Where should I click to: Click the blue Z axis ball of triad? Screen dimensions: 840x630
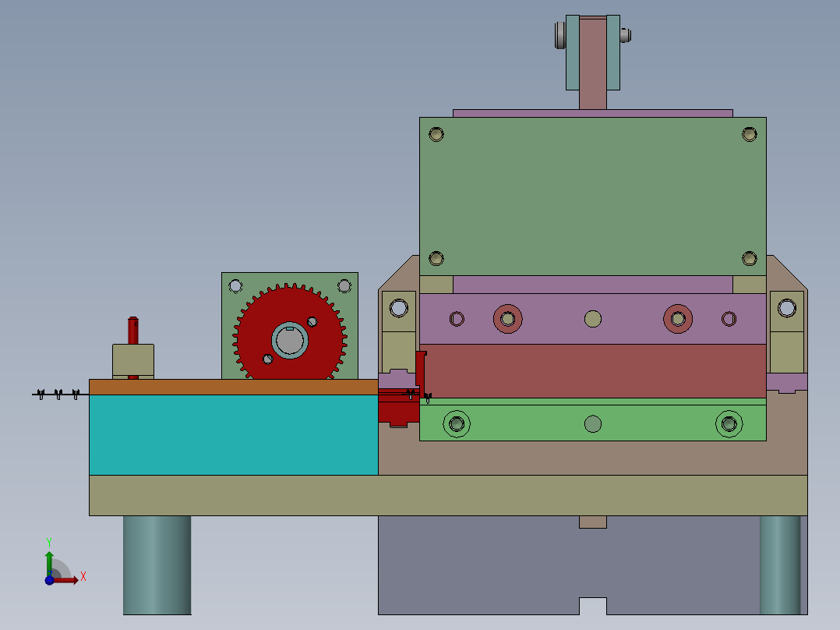tap(49, 580)
